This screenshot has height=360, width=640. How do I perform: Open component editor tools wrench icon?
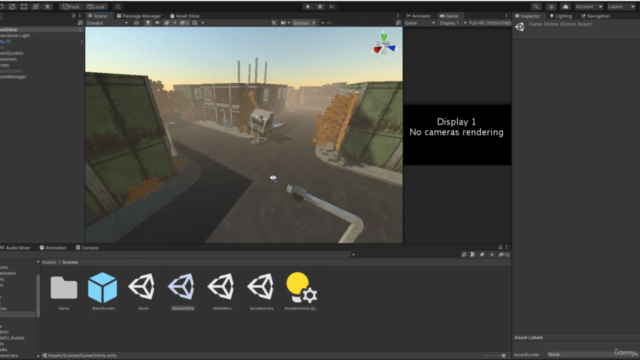274,23
